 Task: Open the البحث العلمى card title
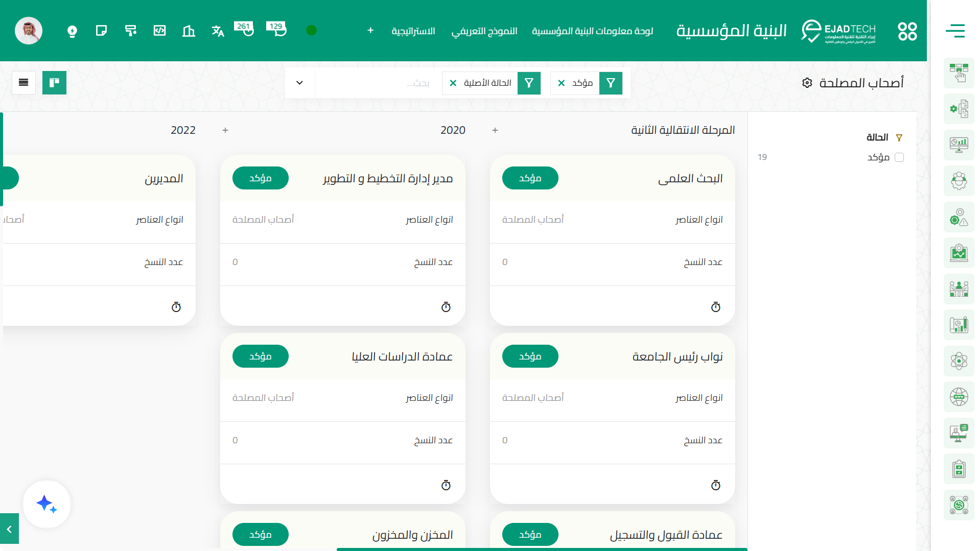click(x=690, y=178)
